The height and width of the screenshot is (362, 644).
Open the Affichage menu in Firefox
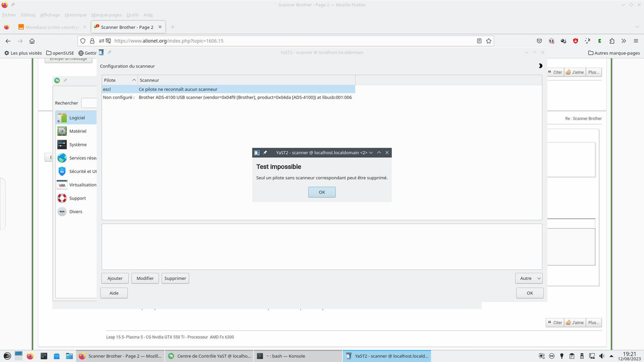[50, 15]
